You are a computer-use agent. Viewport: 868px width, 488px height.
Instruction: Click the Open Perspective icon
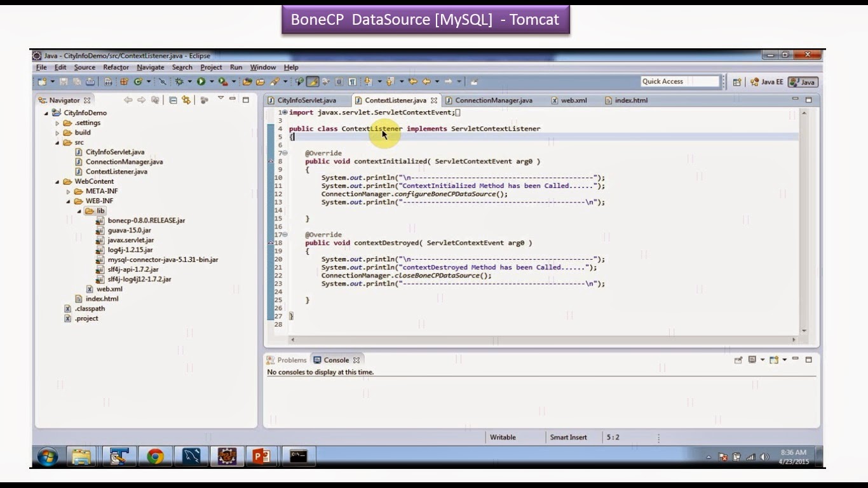pos(737,82)
